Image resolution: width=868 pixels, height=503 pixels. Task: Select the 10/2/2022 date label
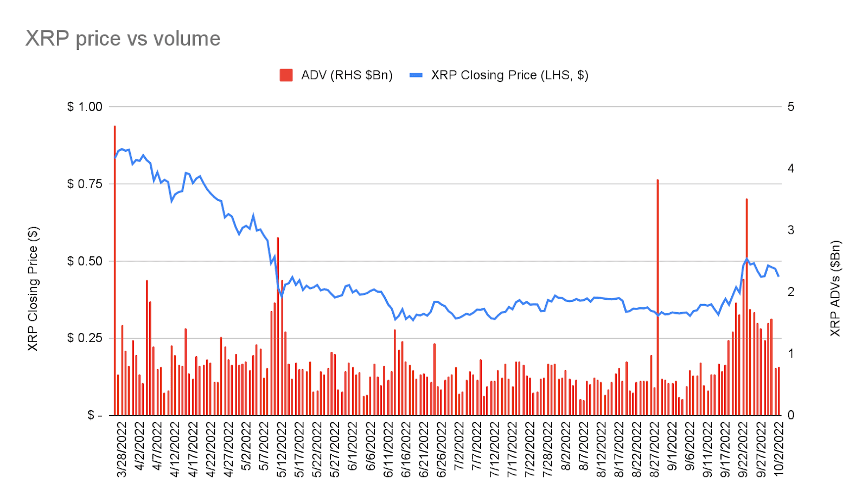(779, 450)
